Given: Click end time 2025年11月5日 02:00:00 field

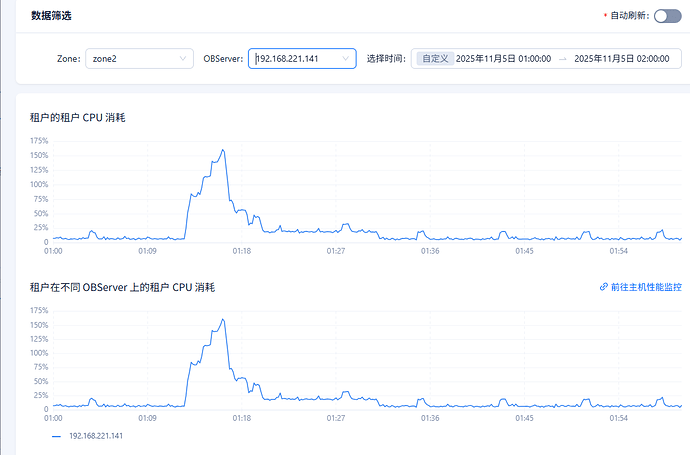Looking at the screenshot, I should (621, 59).
